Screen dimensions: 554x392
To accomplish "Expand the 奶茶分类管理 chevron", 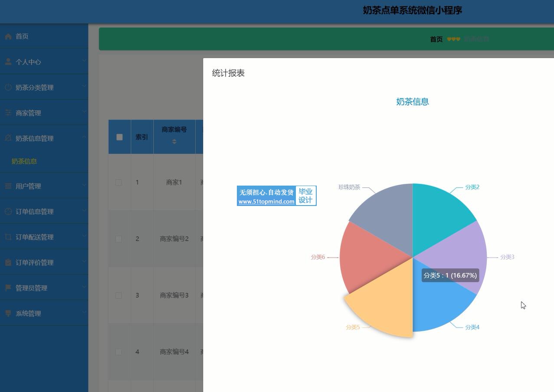I will 84,87.
